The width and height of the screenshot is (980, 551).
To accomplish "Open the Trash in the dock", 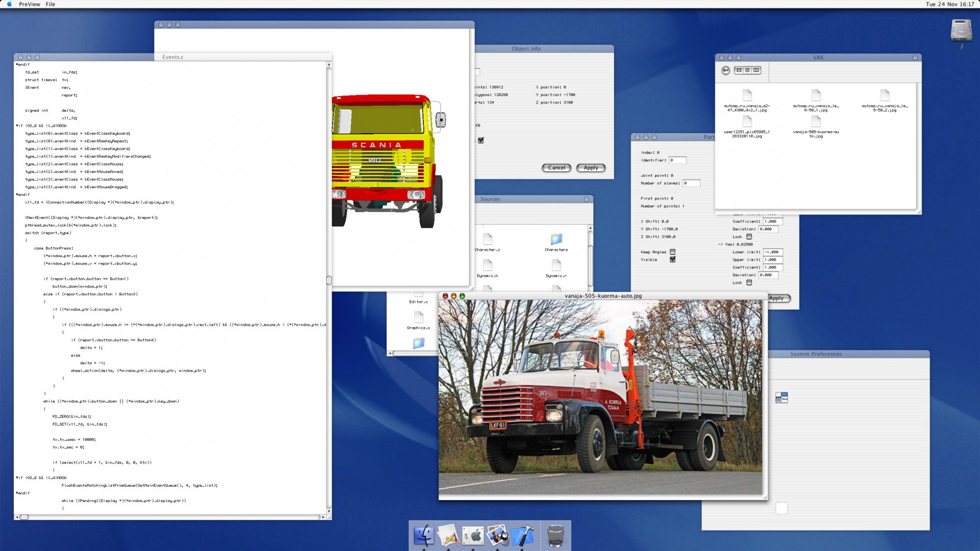I will click(555, 535).
